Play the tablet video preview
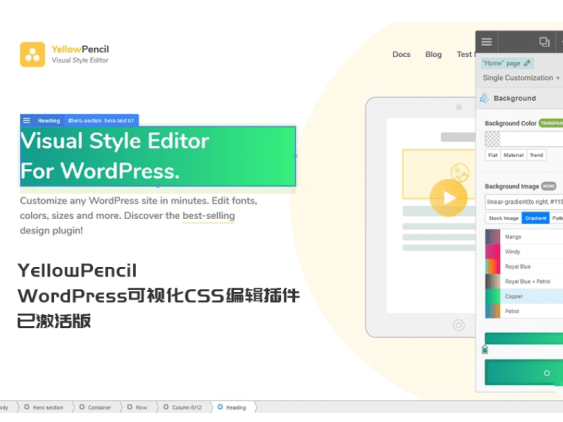The height and width of the screenshot is (422, 563). click(448, 198)
